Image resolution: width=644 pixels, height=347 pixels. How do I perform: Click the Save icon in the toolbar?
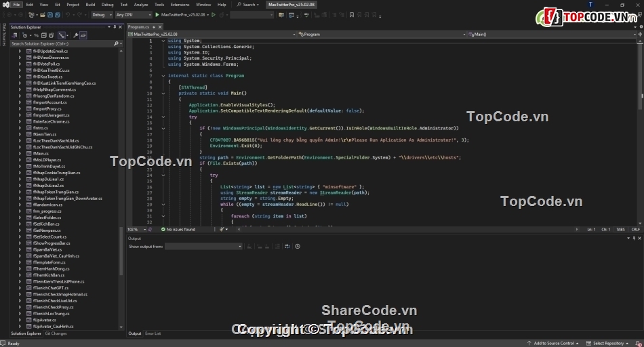pyautogui.click(x=50, y=15)
